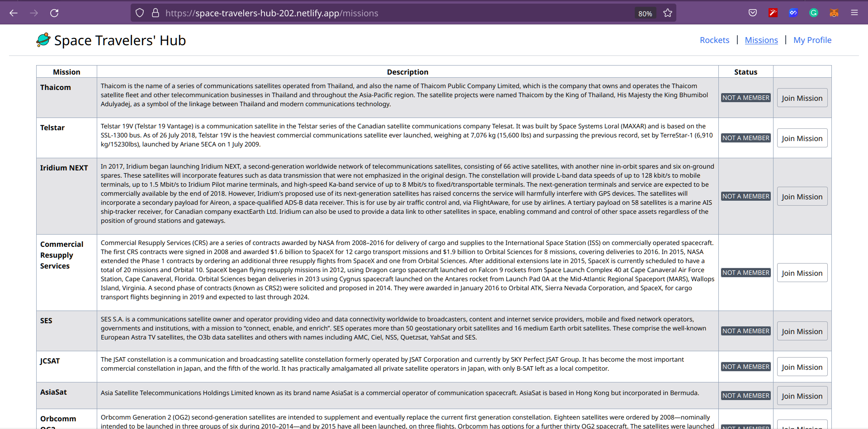Click the planet logo of Space Travelers' Hub
868x429 pixels.
pos(43,40)
